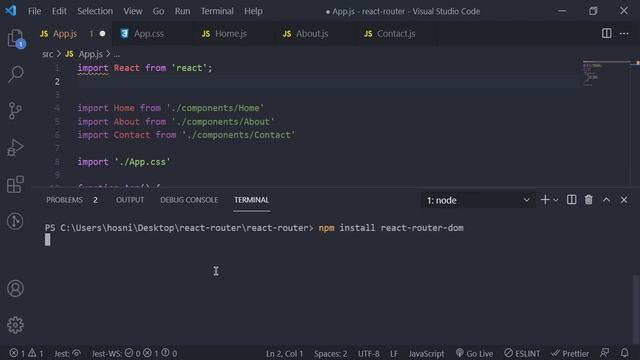The height and width of the screenshot is (360, 640).
Task: Click './components/About' import path
Action: pyautogui.click(x=223, y=122)
